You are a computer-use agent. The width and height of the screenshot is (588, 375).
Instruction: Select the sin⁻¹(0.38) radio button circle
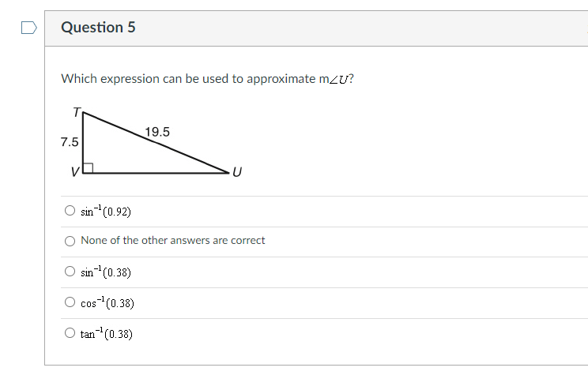(x=70, y=272)
